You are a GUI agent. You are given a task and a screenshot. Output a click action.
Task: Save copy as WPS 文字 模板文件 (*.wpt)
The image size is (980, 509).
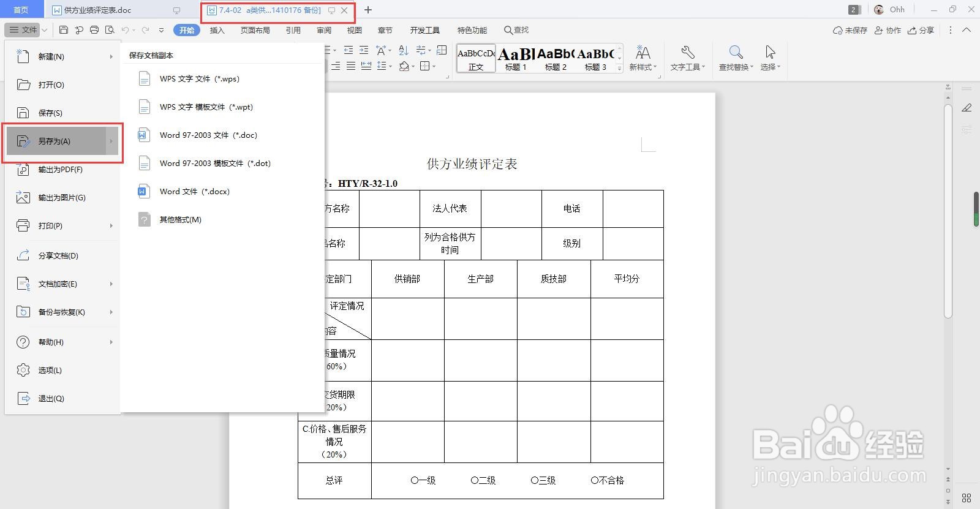(x=222, y=107)
